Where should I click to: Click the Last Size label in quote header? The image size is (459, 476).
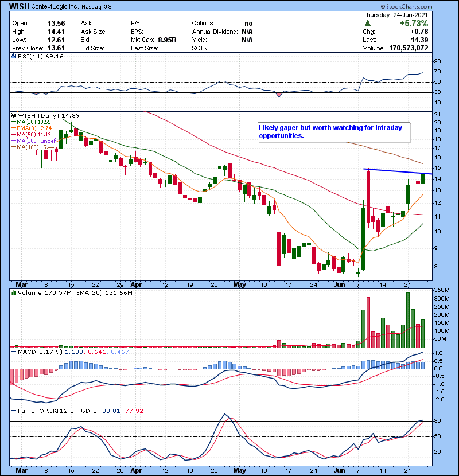pos(144,48)
